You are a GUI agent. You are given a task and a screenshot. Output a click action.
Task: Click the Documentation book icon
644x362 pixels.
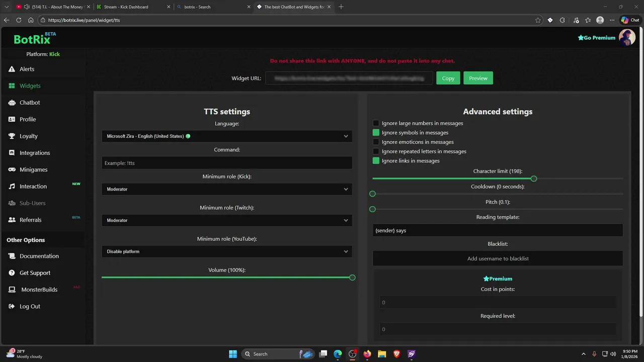[12, 256]
